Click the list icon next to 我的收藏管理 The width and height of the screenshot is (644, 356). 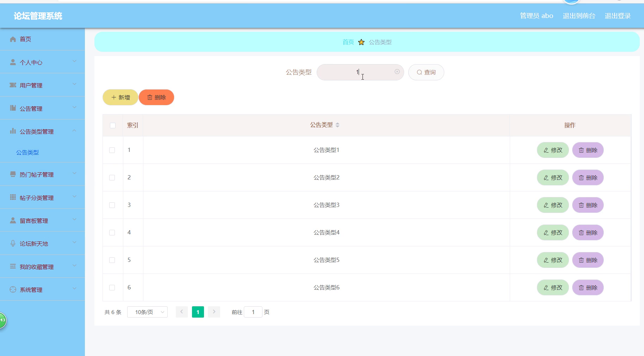tap(13, 266)
